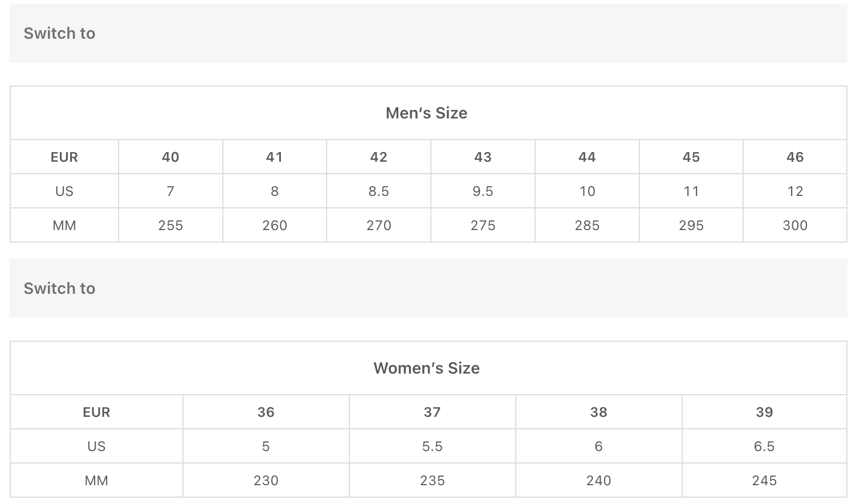This screenshot has height=504, width=856.
Task: Click the US 5.5 women's cell
Action: click(432, 446)
